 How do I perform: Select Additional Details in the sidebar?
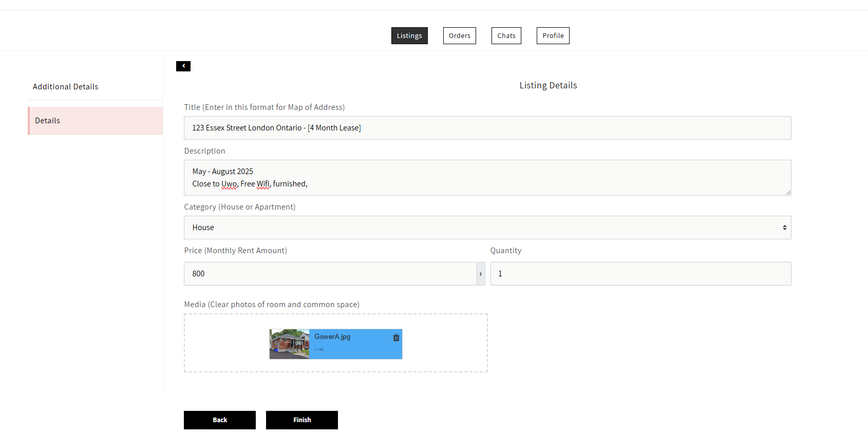click(66, 87)
